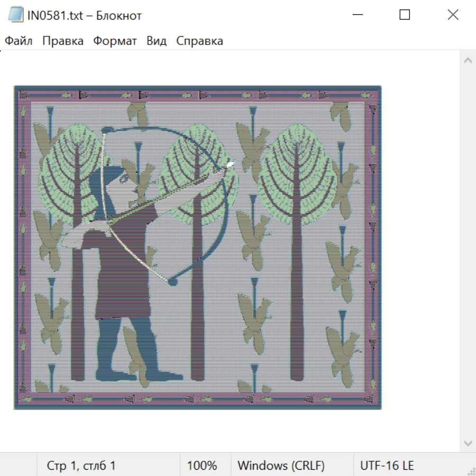Click the IN0581.txt window title text

(85, 15)
